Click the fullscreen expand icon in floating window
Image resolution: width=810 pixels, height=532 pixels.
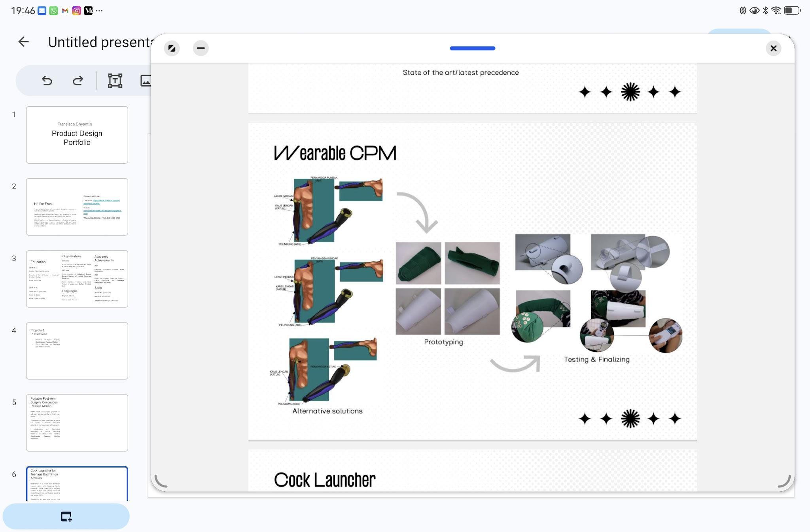[x=172, y=48]
